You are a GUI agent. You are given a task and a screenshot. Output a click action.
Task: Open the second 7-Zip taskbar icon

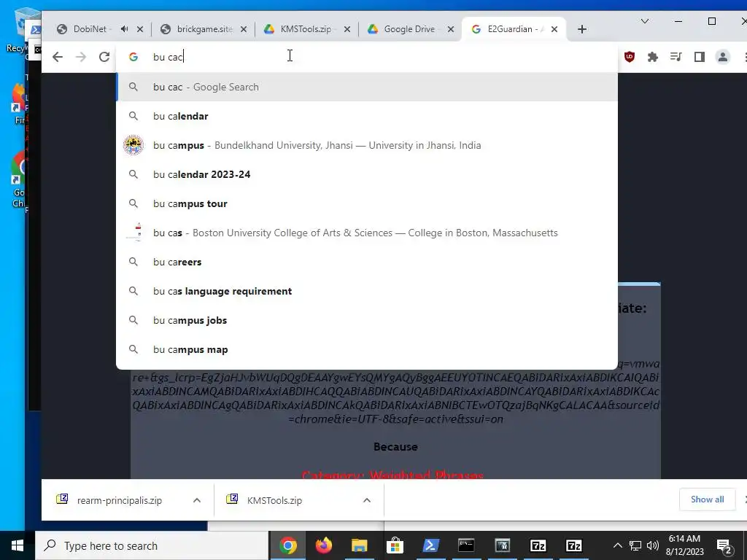pyautogui.click(x=573, y=545)
